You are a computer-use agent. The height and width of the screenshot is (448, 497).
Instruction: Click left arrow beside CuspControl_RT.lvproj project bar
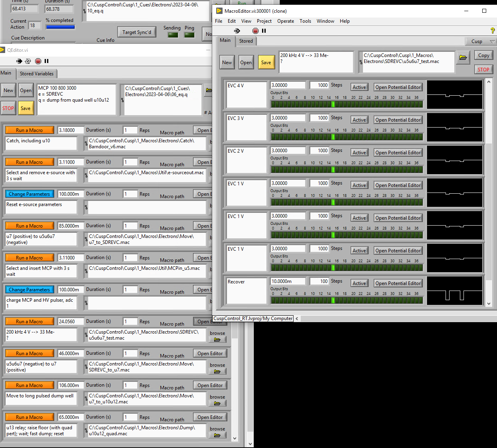(297, 318)
